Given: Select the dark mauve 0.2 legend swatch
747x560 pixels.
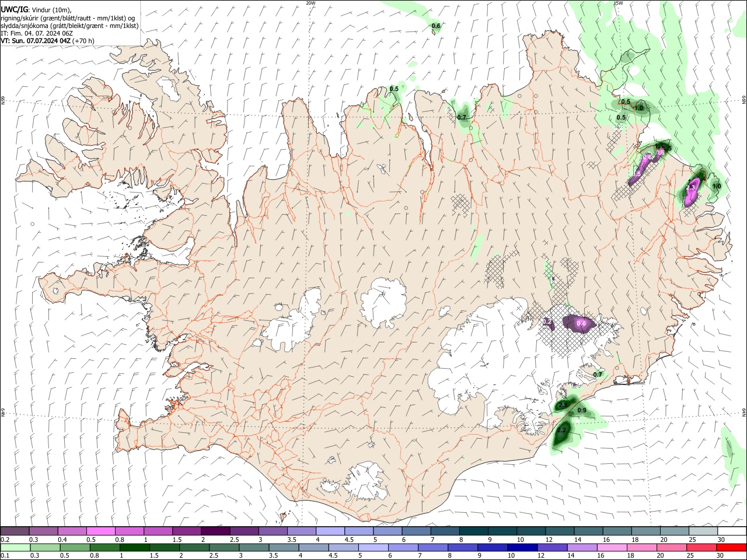Looking at the screenshot, I should point(15,531).
